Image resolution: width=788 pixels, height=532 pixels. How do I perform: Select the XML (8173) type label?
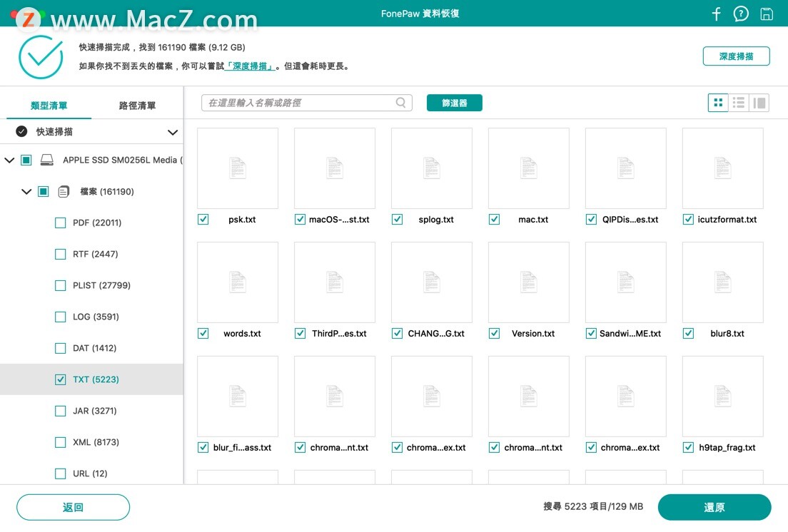point(96,442)
